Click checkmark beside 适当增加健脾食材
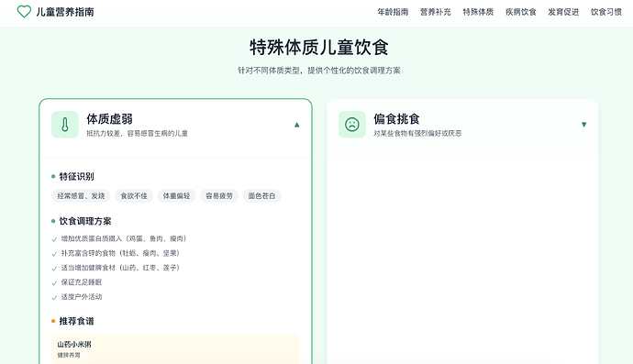This screenshot has width=633, height=364. click(x=54, y=269)
